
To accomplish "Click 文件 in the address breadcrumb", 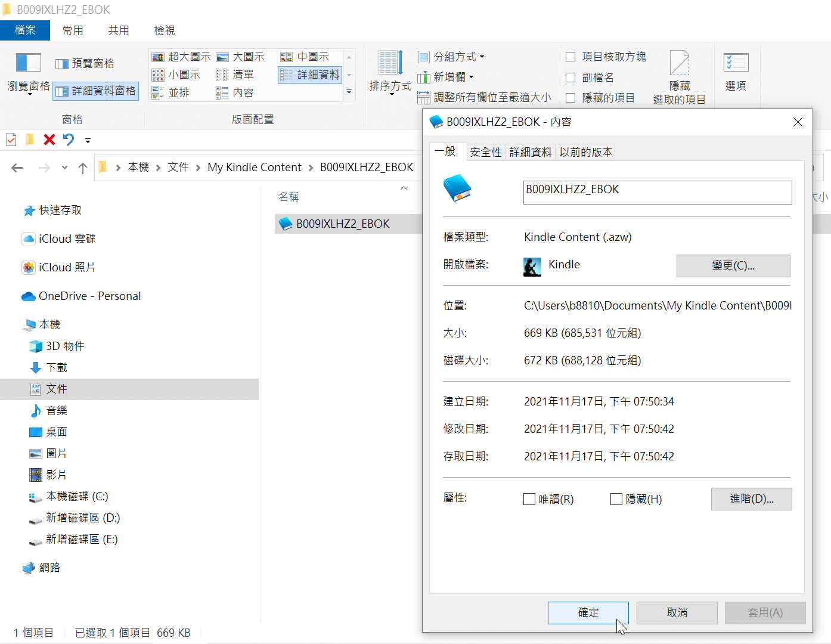I will (x=178, y=168).
